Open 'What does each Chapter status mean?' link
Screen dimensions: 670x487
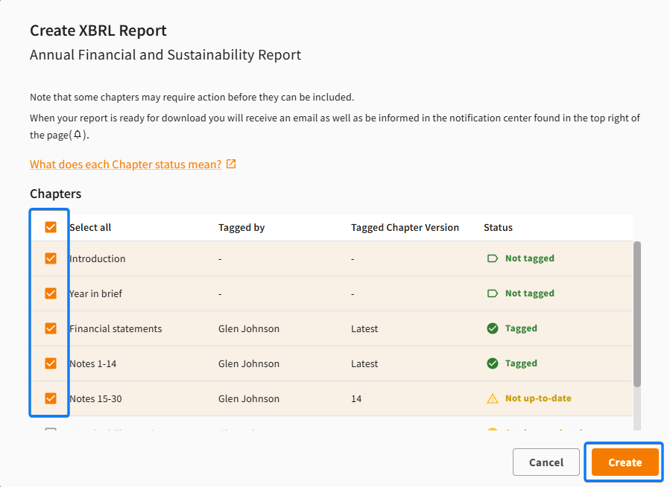(x=125, y=164)
